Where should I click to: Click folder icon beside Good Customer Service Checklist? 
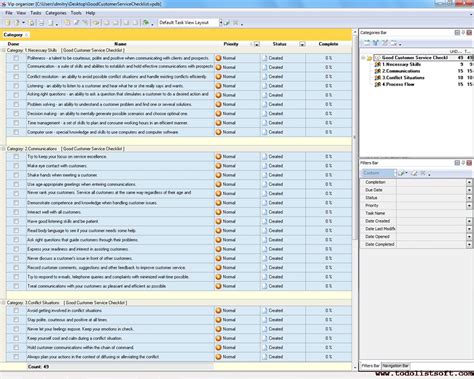coord(369,58)
